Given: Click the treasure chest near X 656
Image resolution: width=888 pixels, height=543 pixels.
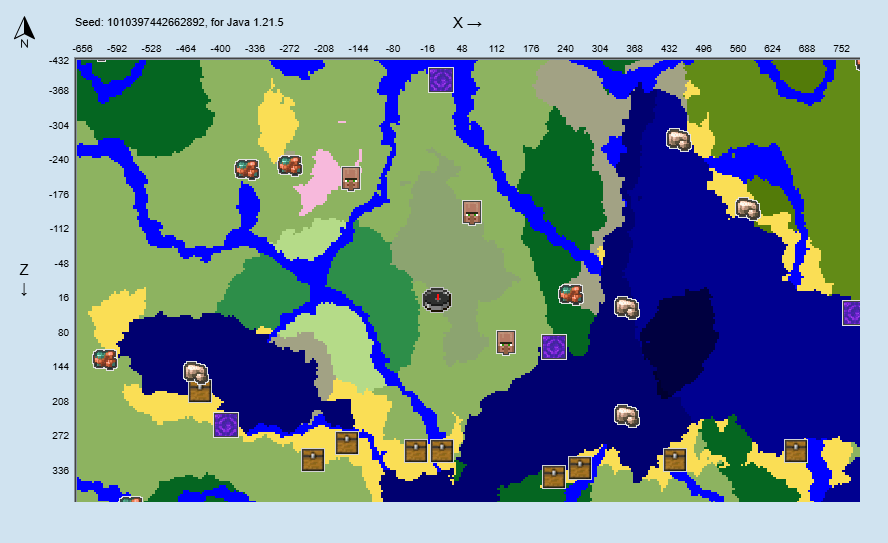Looking at the screenshot, I should [796, 451].
